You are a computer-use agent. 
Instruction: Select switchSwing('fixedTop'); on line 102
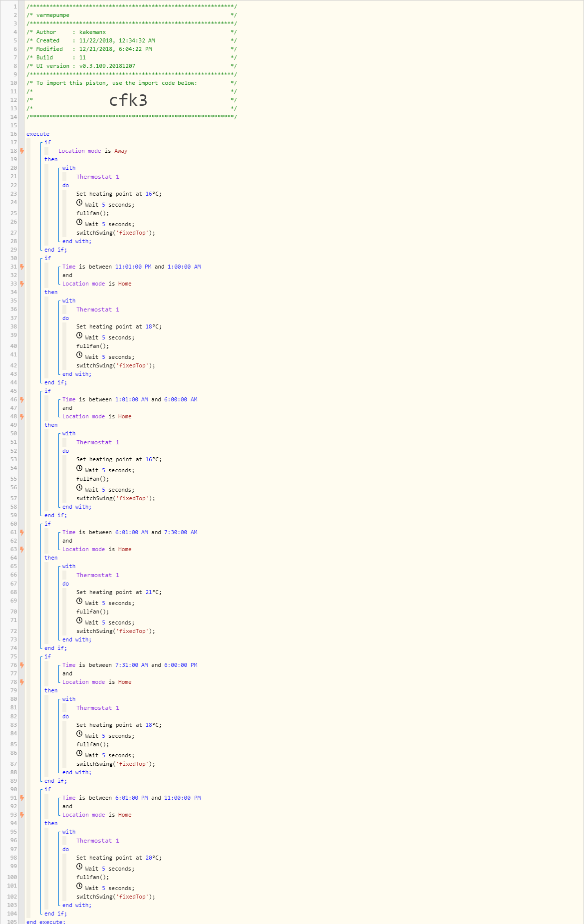[x=116, y=897]
